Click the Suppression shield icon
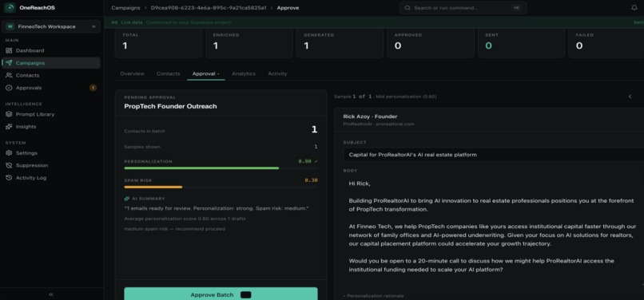The height and width of the screenshot is (300, 644). (x=9, y=165)
